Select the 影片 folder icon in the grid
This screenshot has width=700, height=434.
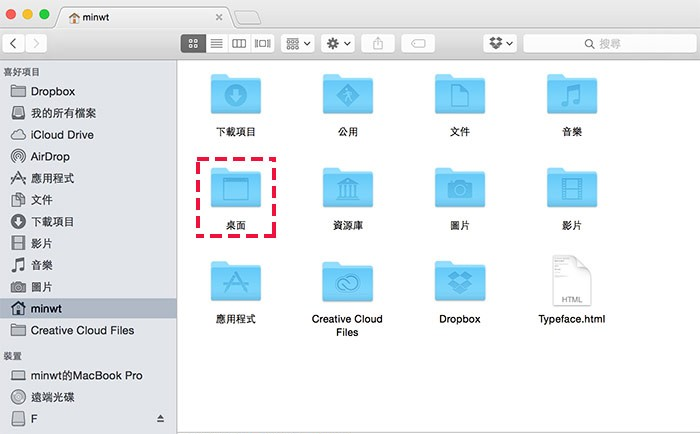click(572, 188)
